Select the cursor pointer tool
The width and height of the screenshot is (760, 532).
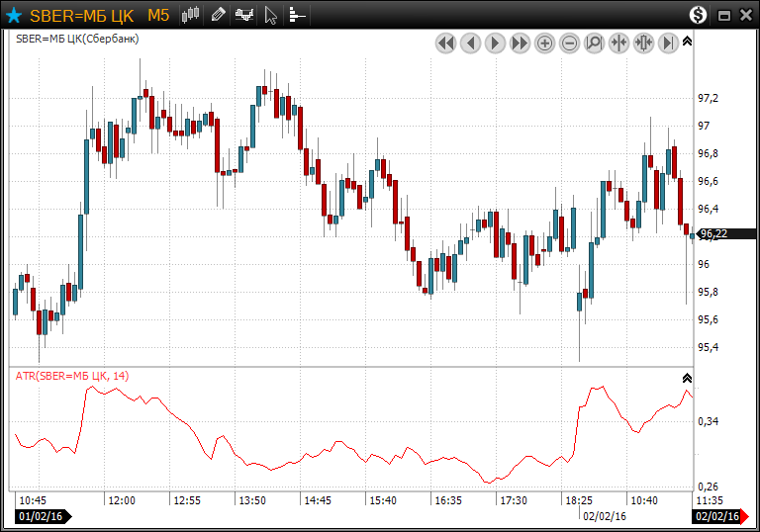tap(271, 15)
